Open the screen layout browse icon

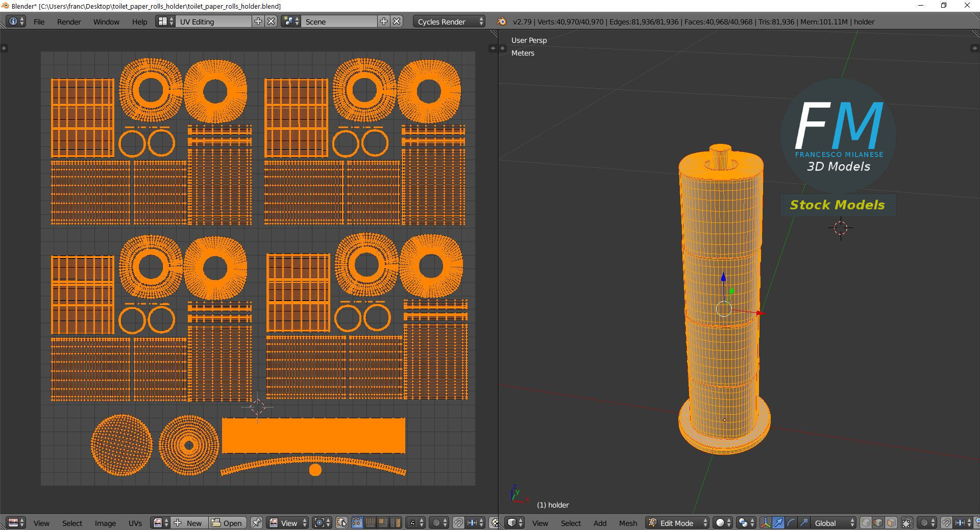pos(165,21)
